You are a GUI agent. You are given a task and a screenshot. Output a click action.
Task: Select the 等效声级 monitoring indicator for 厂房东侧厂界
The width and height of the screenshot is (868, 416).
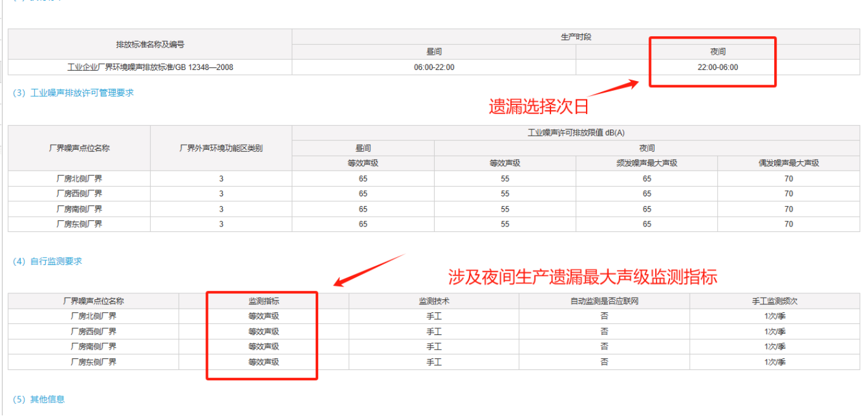(x=262, y=361)
